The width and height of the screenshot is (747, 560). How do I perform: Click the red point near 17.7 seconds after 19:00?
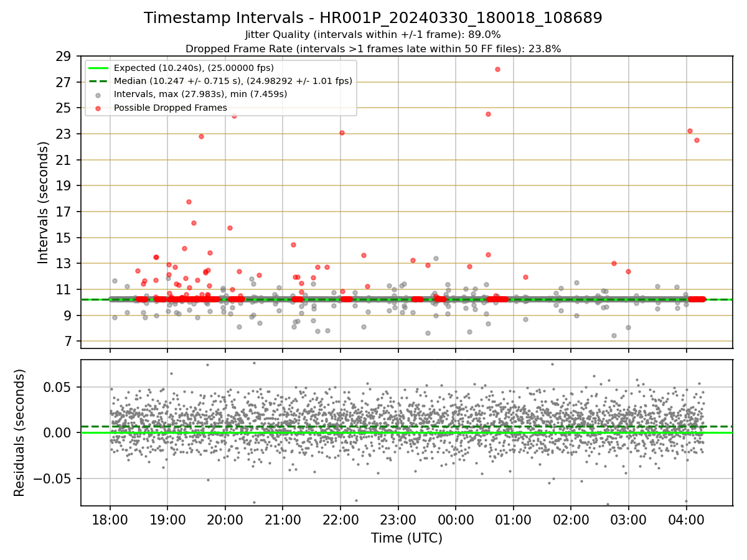[x=189, y=202]
